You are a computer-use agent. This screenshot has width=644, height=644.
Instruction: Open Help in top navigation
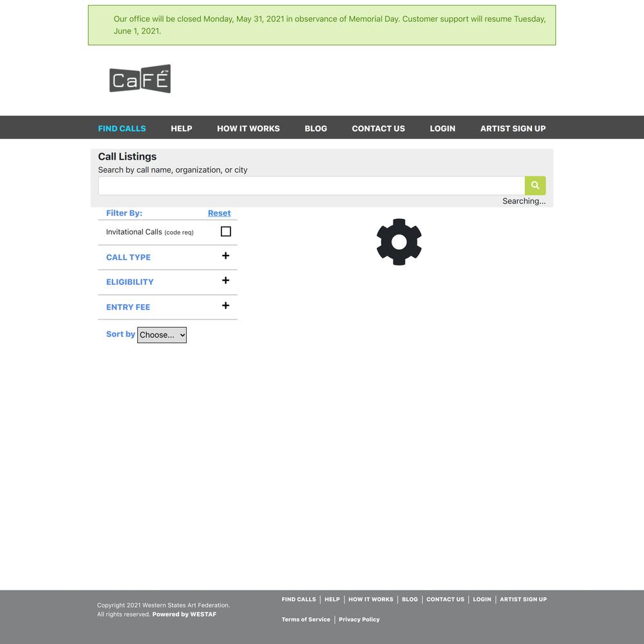click(x=181, y=128)
